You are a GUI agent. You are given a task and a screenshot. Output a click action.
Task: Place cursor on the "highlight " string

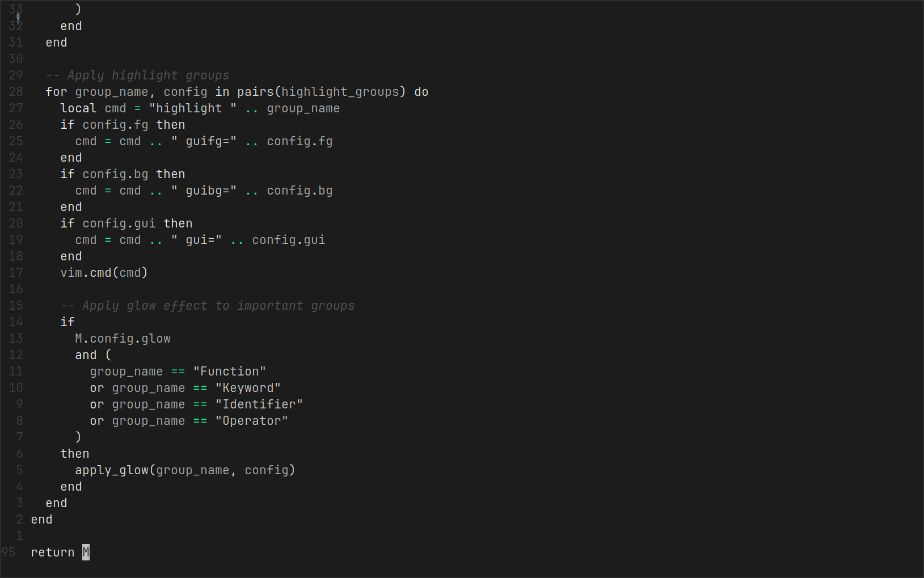[193, 108]
